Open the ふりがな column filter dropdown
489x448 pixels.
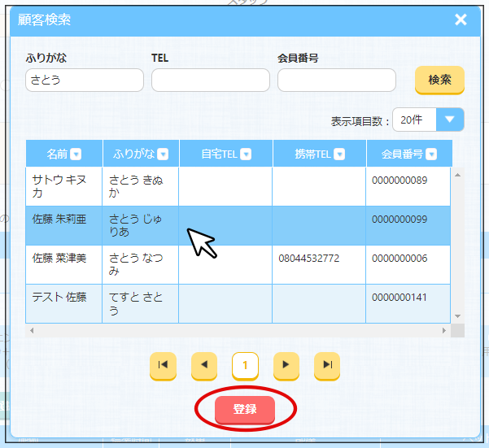pyautogui.click(x=163, y=154)
